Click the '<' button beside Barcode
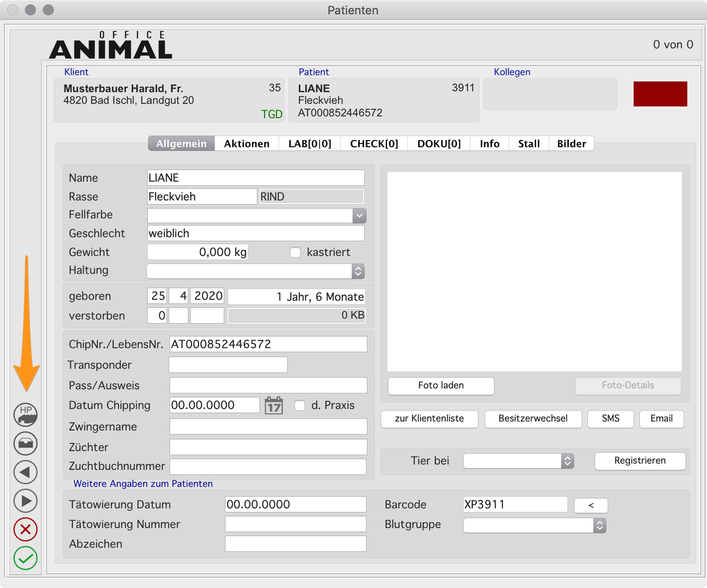 point(591,505)
